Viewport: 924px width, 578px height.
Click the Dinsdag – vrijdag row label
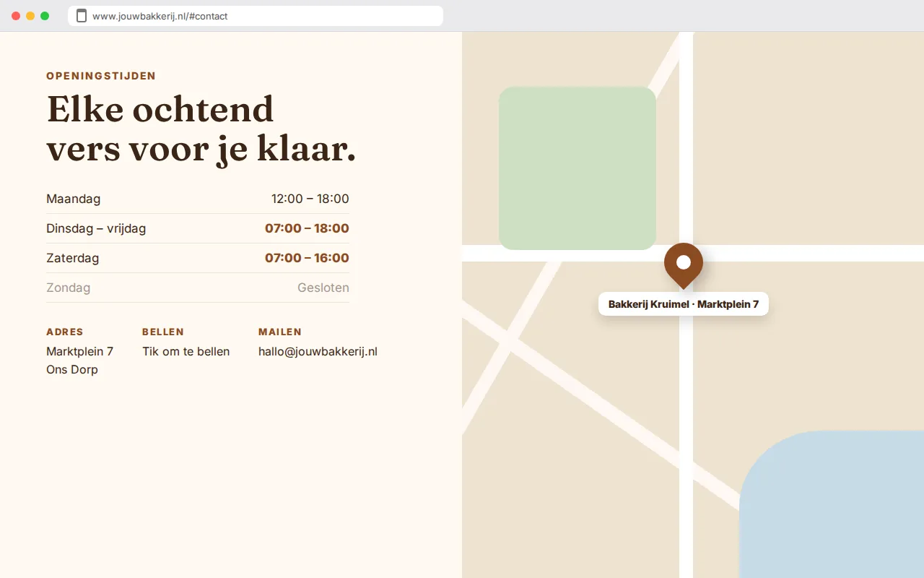tap(96, 228)
